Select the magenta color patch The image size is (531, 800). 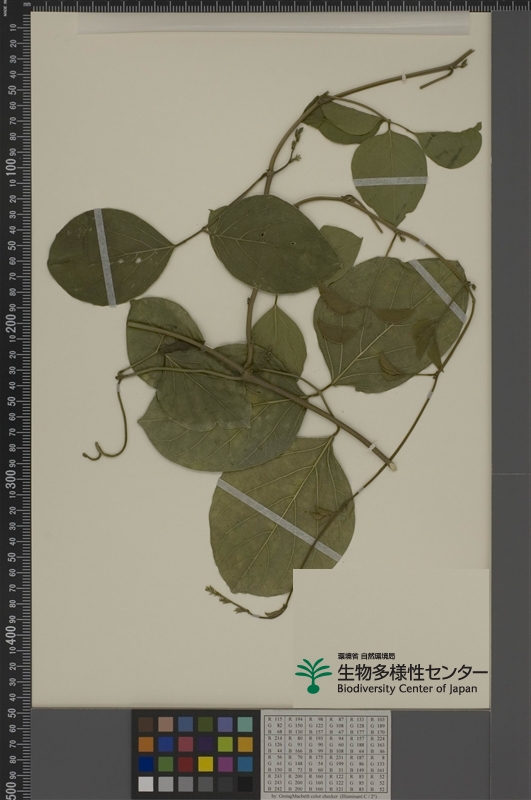(x=225, y=764)
